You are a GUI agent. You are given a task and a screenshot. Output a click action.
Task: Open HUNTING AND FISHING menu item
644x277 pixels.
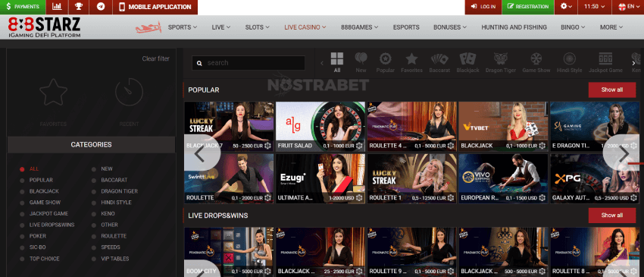click(514, 27)
